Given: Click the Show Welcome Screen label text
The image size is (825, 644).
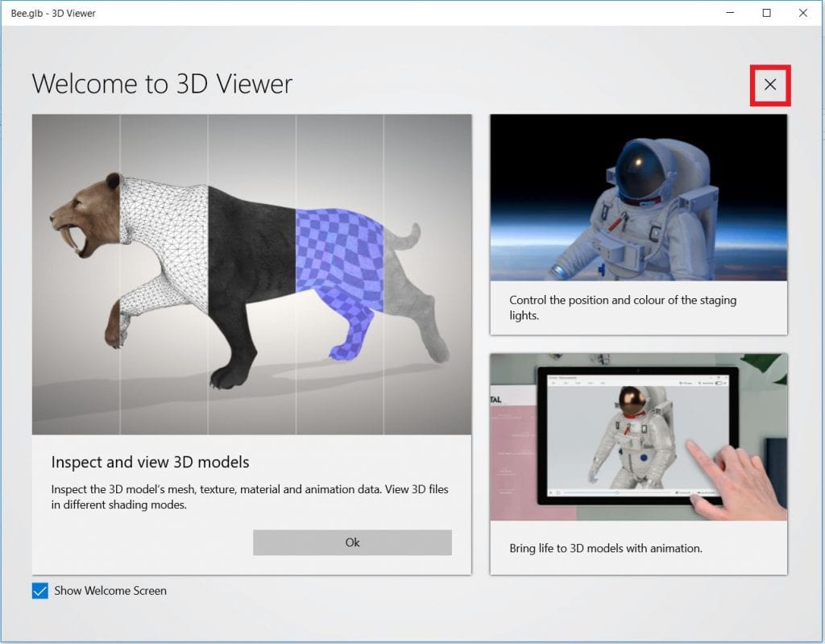Looking at the screenshot, I should point(110,591).
